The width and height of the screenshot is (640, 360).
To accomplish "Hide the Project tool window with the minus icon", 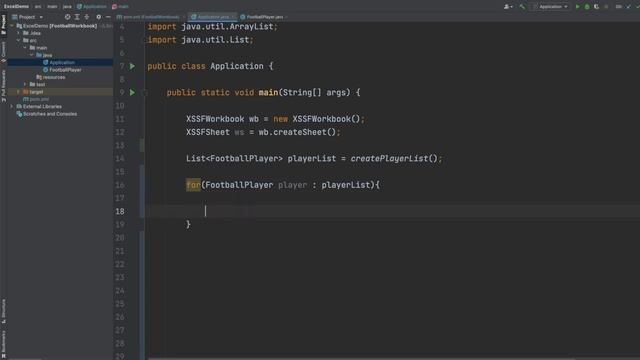I will coord(108,17).
